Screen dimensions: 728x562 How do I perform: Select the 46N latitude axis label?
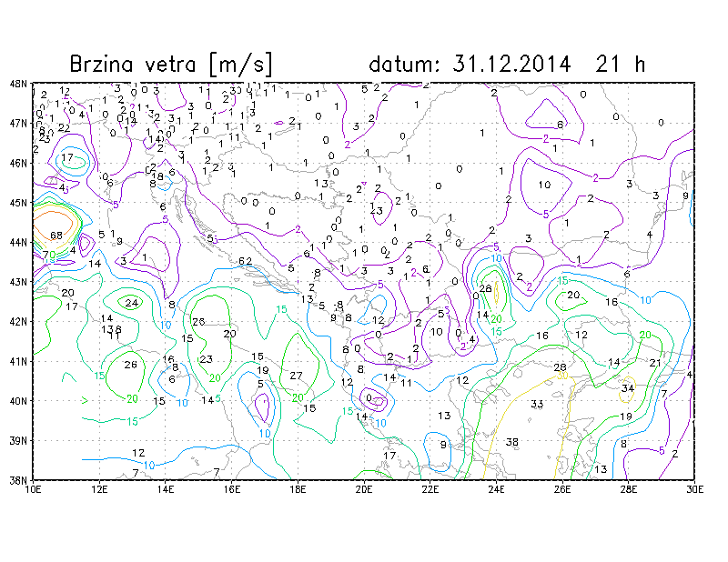coord(18,164)
